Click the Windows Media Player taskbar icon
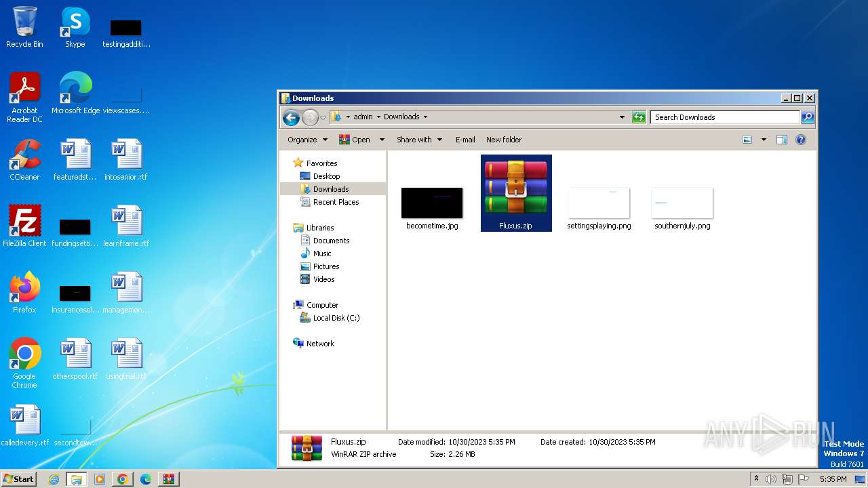868x488 pixels. [x=100, y=479]
